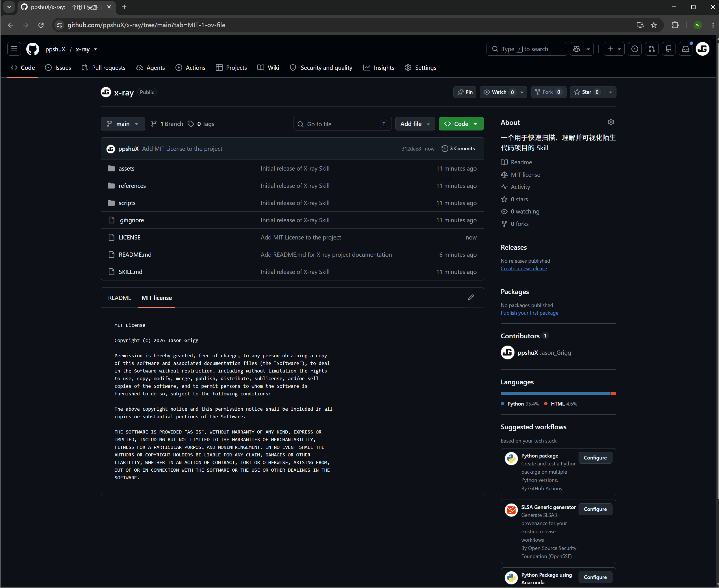Fork the x-ray repository
The height and width of the screenshot is (588, 719).
pyautogui.click(x=548, y=92)
